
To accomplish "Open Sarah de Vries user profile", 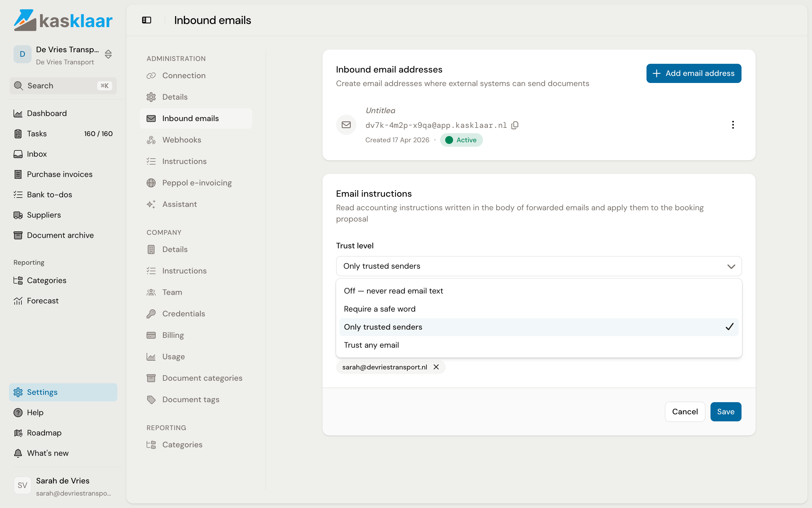I will [x=63, y=487].
